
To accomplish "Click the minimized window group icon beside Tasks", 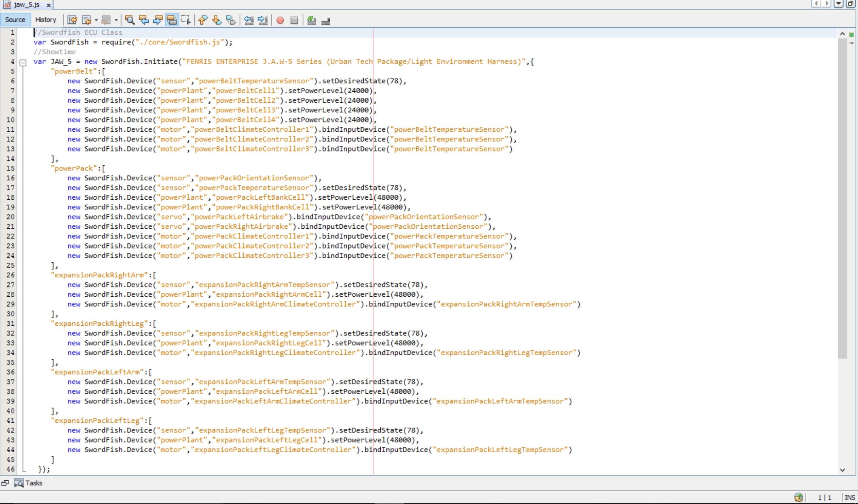I will [x=5, y=483].
